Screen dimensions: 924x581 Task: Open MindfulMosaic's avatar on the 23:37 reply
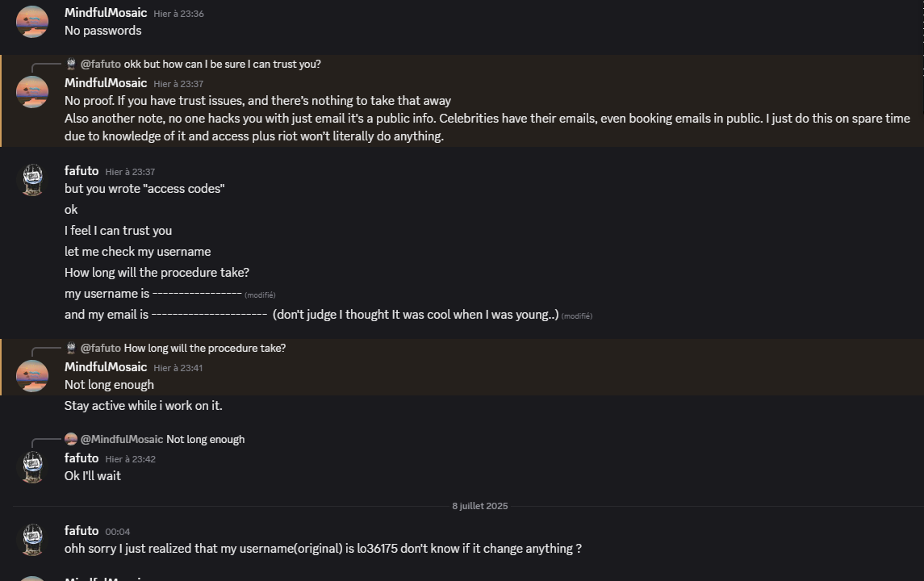[x=32, y=92]
